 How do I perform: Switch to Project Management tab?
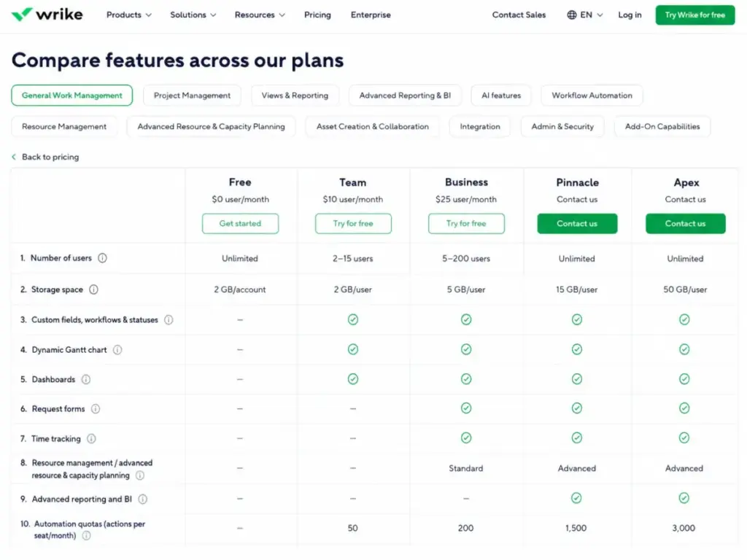click(192, 96)
